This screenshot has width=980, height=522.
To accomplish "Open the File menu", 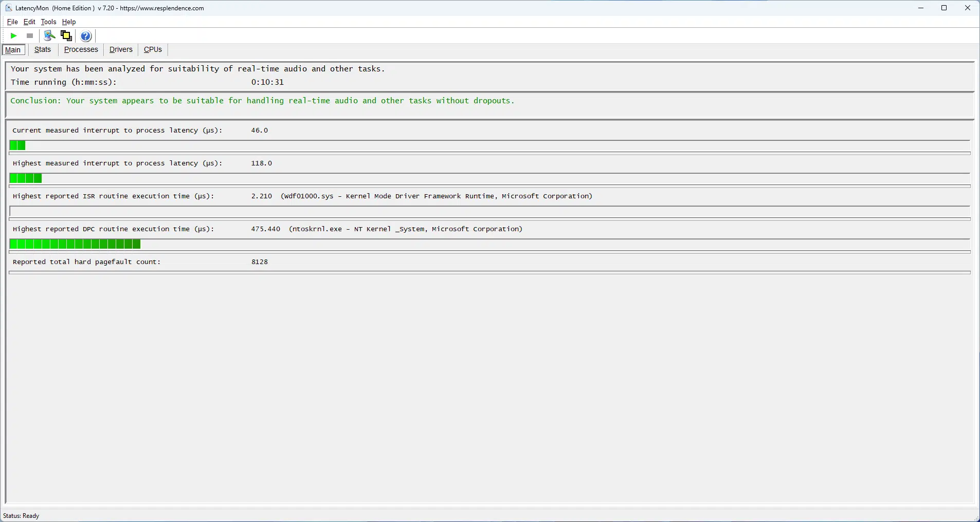I will 12,22.
